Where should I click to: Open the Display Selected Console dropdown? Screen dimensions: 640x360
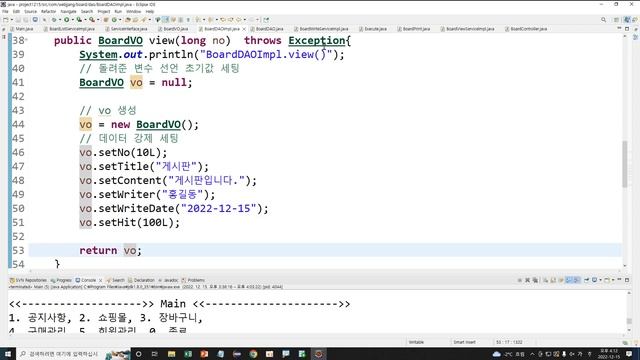click(x=600, y=280)
